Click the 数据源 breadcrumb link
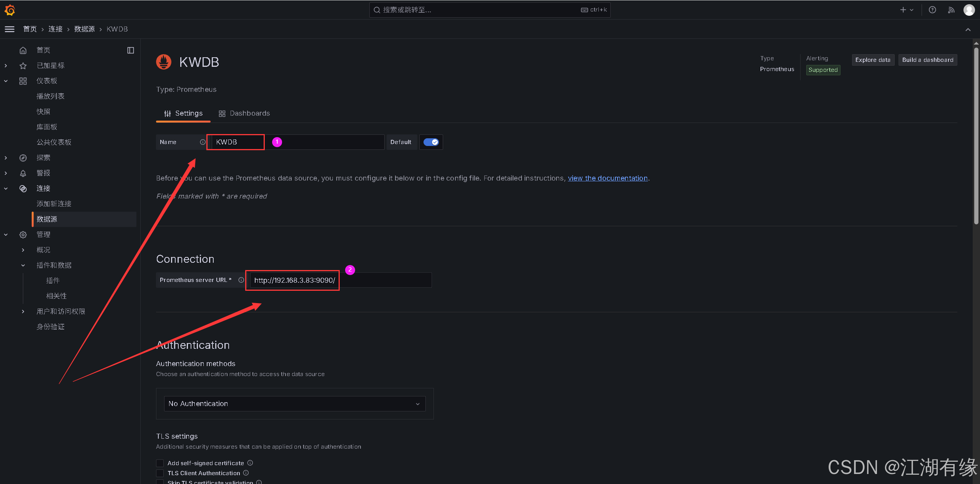980x484 pixels. coord(85,29)
